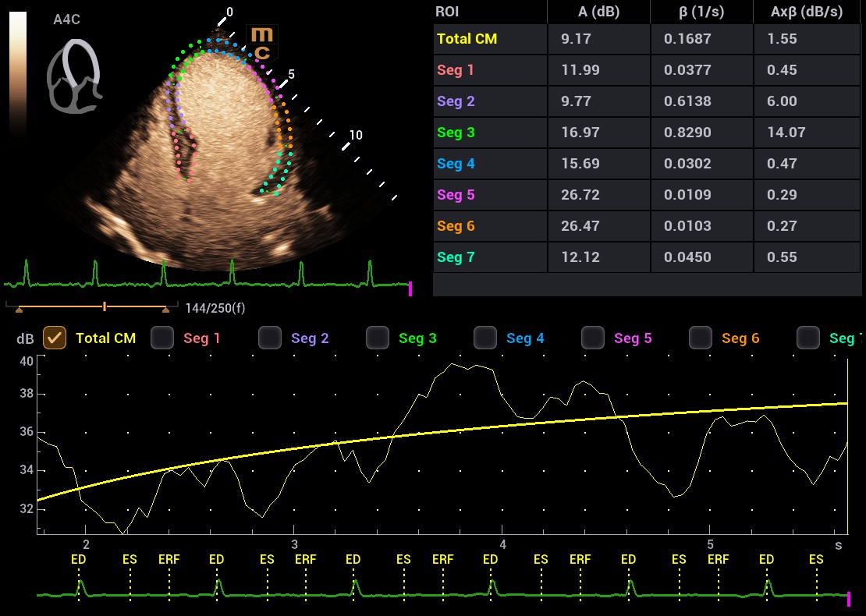The height and width of the screenshot is (616, 866).
Task: Enable the Seg 2 curve checkbox
Action: pos(270,338)
